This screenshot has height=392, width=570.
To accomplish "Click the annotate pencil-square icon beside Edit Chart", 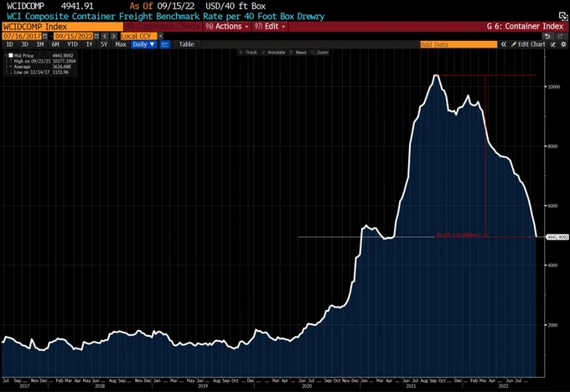I will click(x=553, y=44).
